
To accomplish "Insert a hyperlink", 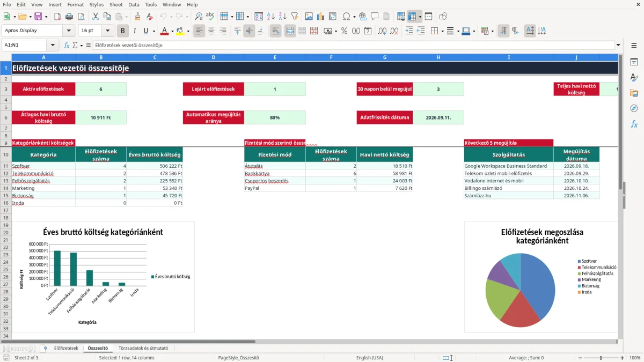I will 363,17.
